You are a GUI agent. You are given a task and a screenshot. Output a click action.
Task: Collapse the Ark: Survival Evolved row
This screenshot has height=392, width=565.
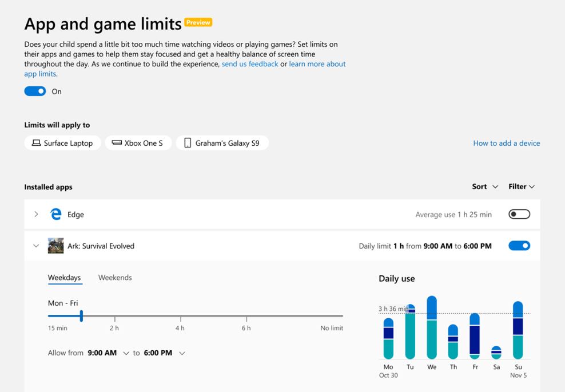(x=36, y=246)
